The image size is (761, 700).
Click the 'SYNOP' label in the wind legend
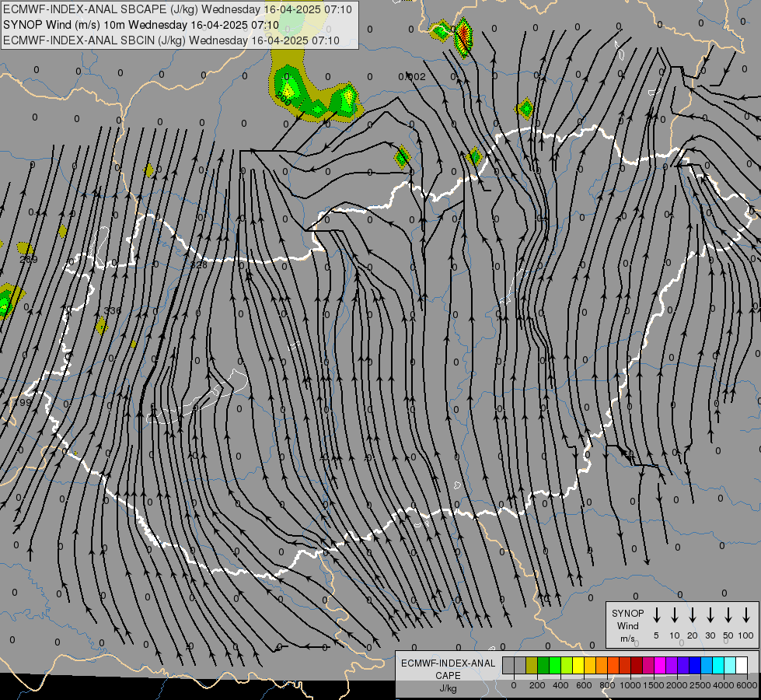627,613
